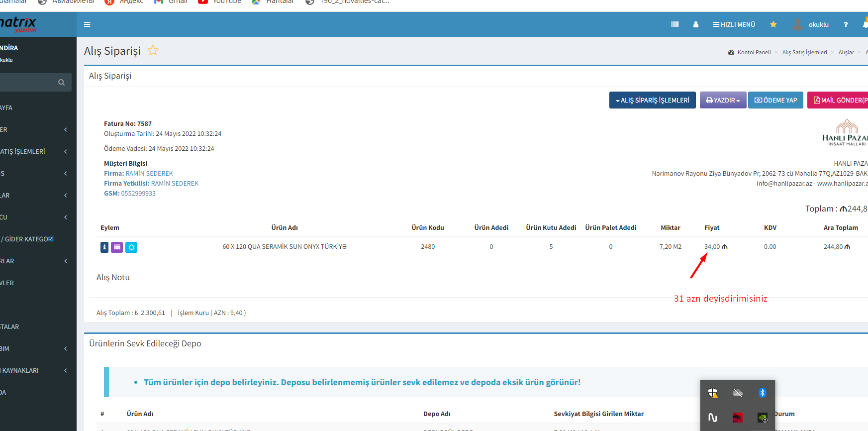
Task: Click the sidebar search input field
Action: click(x=27, y=83)
